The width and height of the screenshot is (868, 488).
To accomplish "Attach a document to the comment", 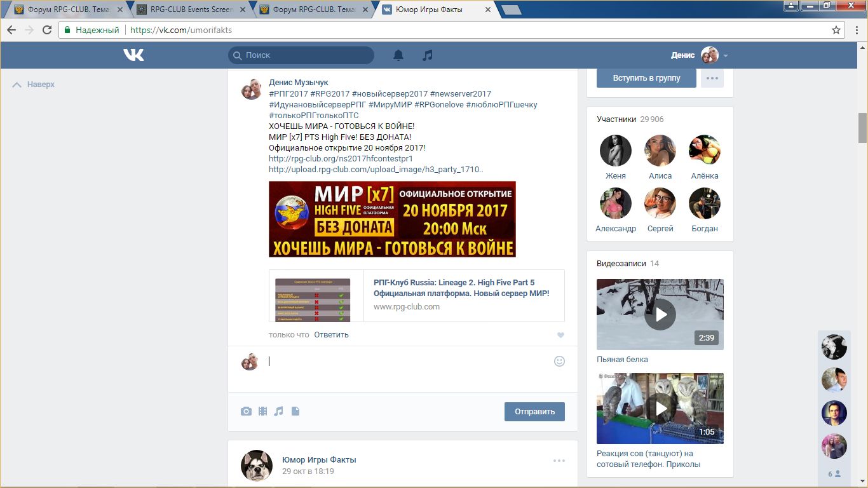I will (295, 411).
